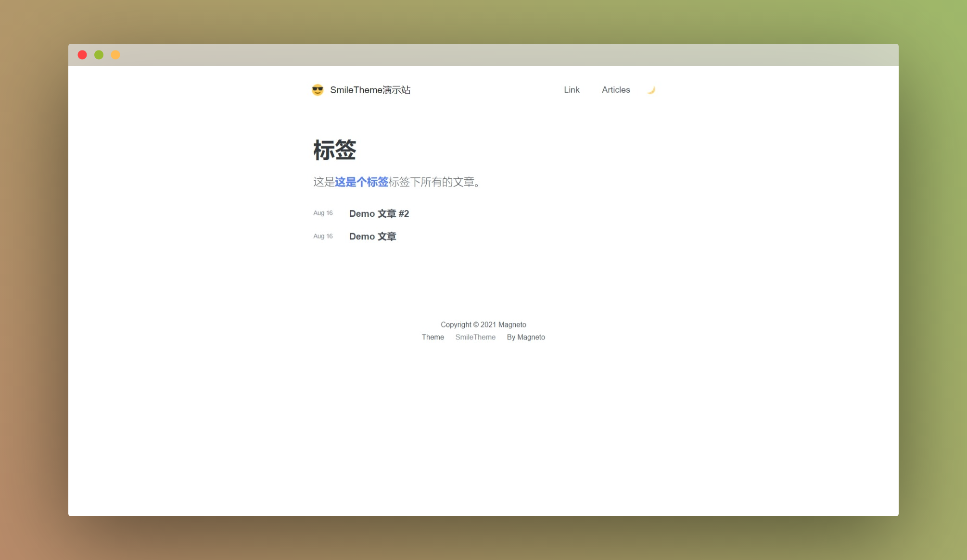Screen dimensions: 967x560
Task: Toggle dark mode with the moon icon
Action: click(x=651, y=90)
